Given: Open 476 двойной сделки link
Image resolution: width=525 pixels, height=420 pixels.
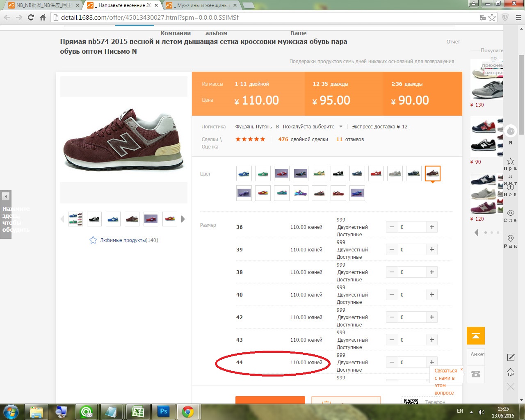Looking at the screenshot, I should coord(303,139).
